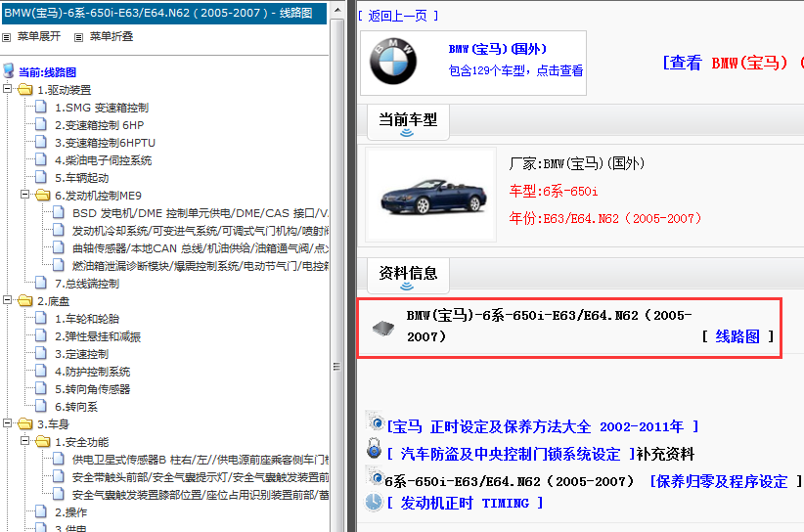
Task: Open the 发动机冷却系统/可变进气系统 item
Action: [201, 231]
